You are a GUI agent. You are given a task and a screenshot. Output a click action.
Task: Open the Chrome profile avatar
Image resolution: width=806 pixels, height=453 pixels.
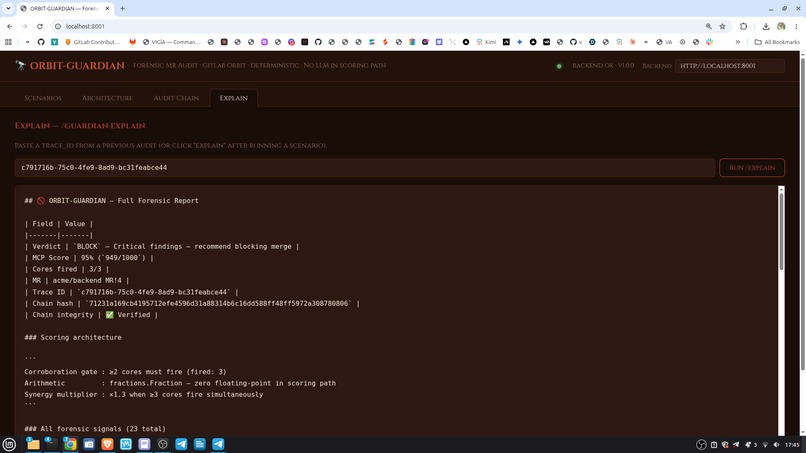[781, 26]
